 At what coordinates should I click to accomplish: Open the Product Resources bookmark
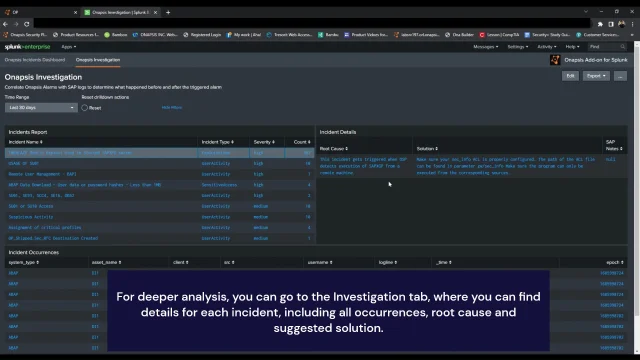click(76, 35)
